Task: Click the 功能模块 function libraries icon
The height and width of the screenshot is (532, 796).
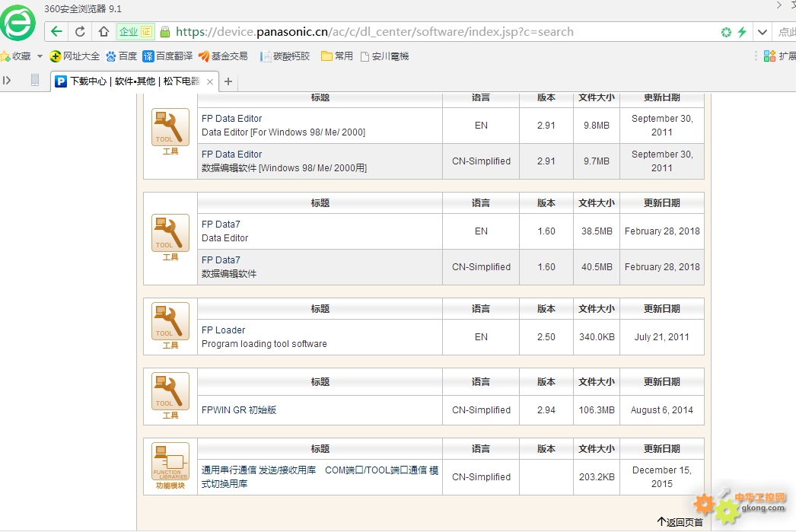Action: click(170, 461)
